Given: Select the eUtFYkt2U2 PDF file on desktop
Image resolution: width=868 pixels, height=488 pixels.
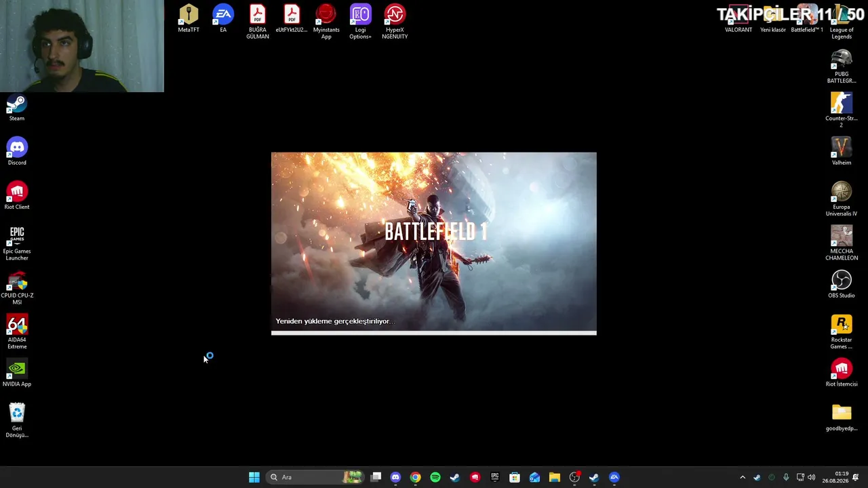Looking at the screenshot, I should point(292,19).
